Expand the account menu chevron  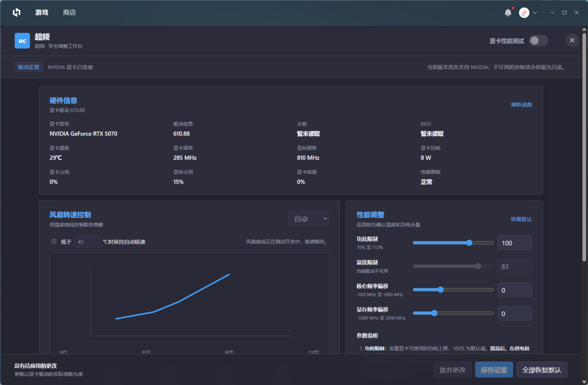click(x=535, y=13)
